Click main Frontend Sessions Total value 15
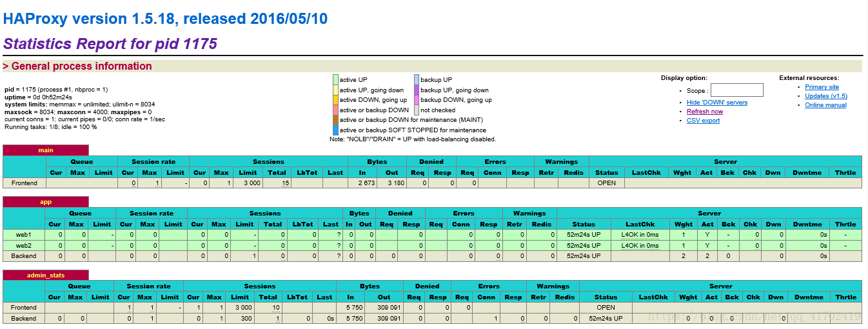Image resolution: width=868 pixels, height=329 pixels. click(x=284, y=183)
